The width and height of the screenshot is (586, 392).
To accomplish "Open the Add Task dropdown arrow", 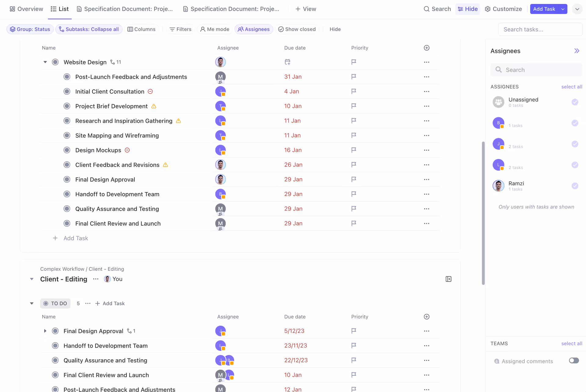I will point(563,9).
